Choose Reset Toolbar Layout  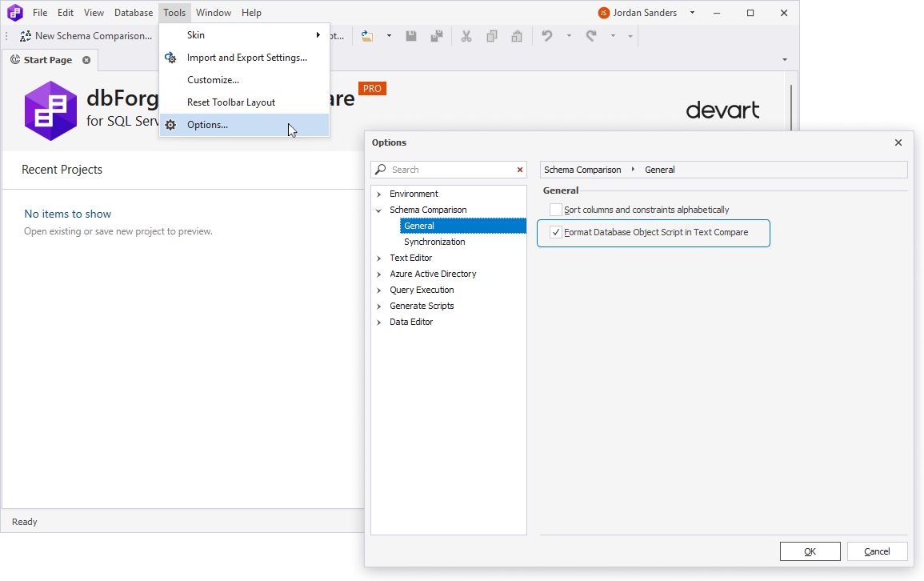(244, 102)
